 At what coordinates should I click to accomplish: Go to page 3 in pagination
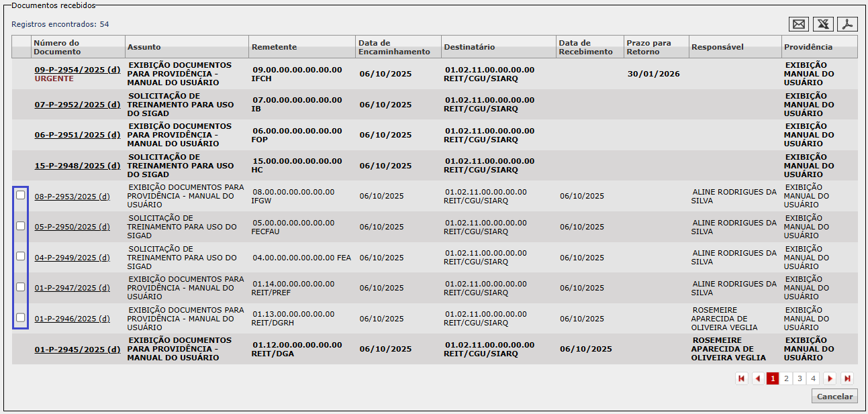(800, 378)
